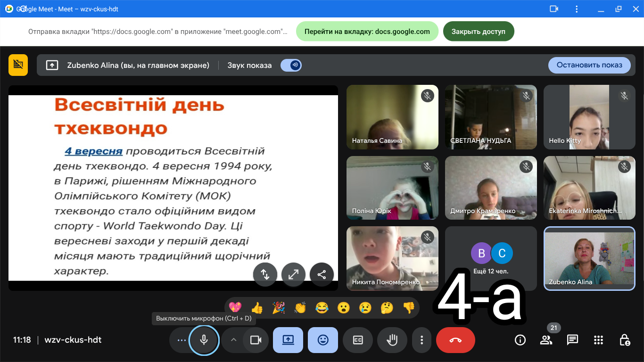Send party popper emoji reaction
This screenshot has height=362, width=644.
279,308
